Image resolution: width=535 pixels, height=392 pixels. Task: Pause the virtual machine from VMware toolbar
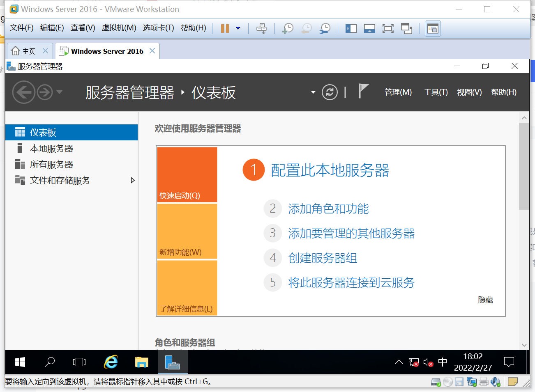click(225, 28)
